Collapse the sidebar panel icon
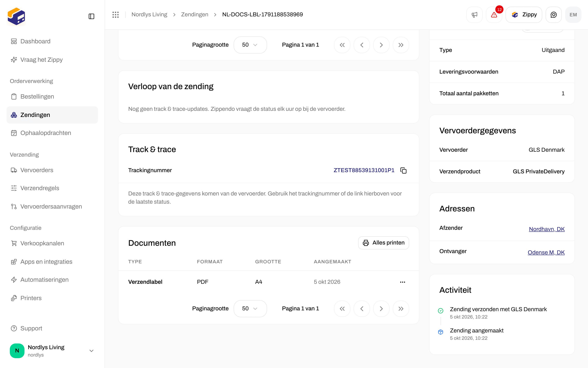The height and width of the screenshot is (368, 588). (x=91, y=16)
